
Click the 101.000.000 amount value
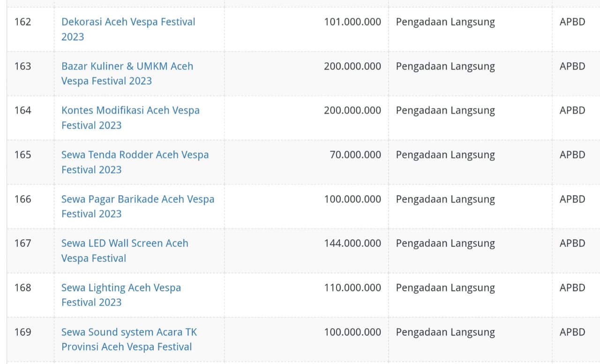pyautogui.click(x=352, y=22)
